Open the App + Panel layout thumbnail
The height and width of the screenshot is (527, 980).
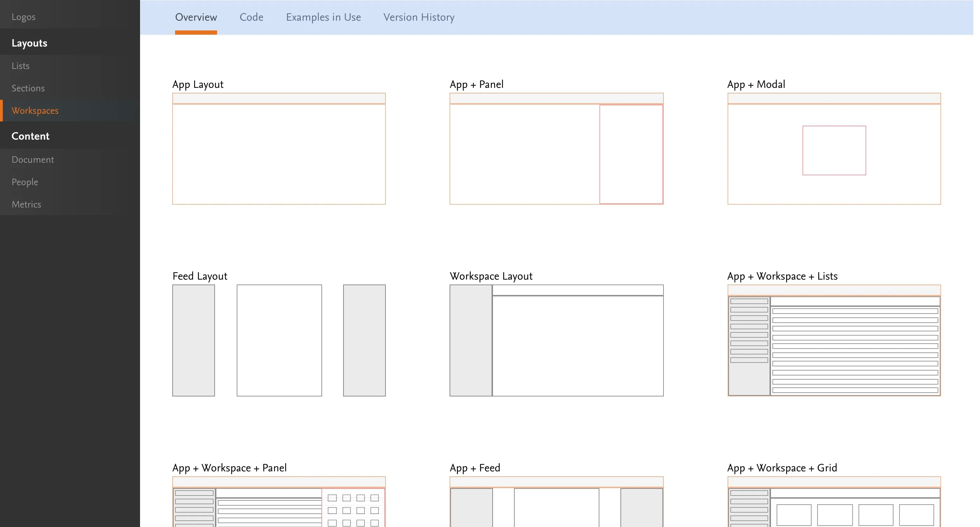pyautogui.click(x=557, y=149)
